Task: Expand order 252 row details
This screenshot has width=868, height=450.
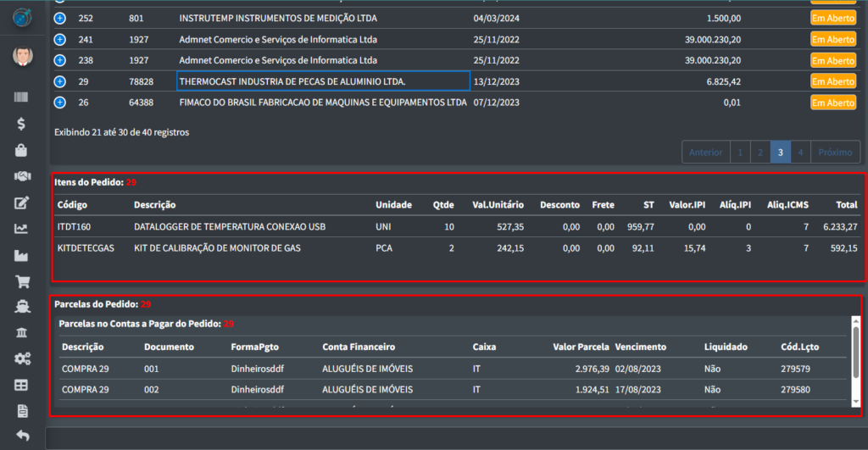Action: tap(59, 18)
